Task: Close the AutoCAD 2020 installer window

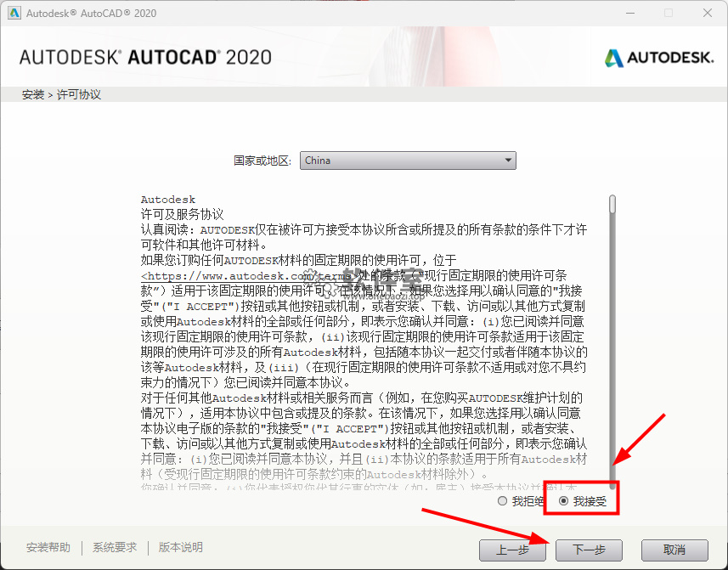Action: click(x=708, y=13)
